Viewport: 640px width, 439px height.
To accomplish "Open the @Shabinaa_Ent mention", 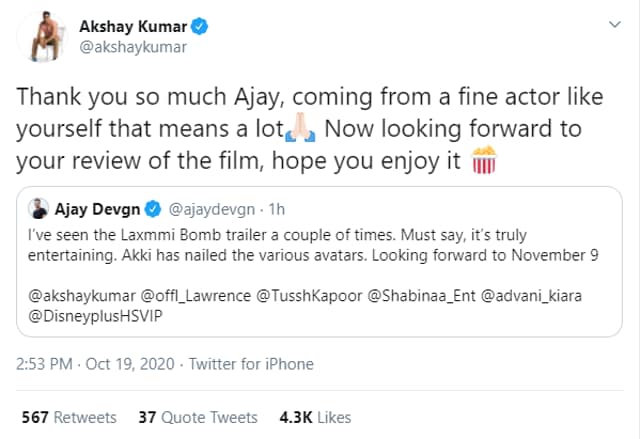I will 422,295.
